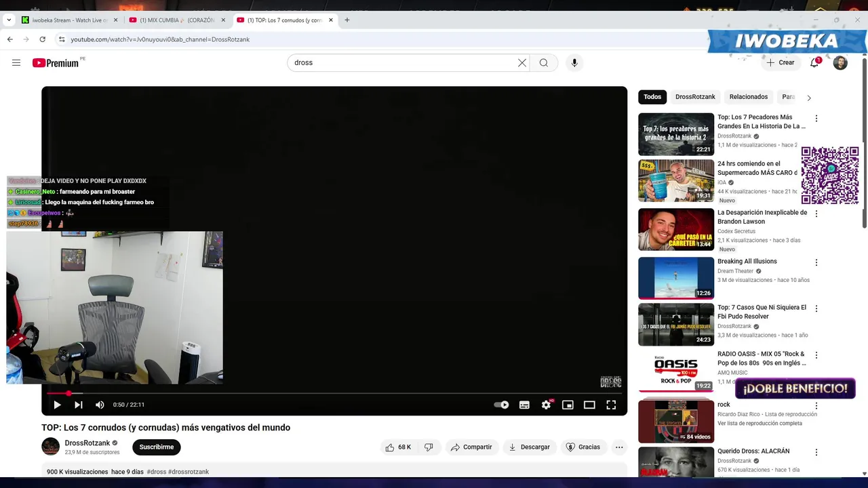Open options for Querido Dross ALACRÁN
Viewport: 868px width, 488px height.
816,452
